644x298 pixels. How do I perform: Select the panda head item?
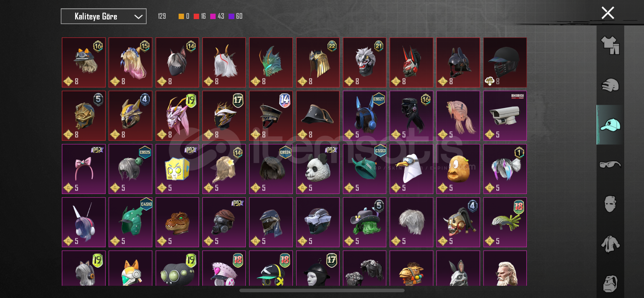pyautogui.click(x=318, y=169)
